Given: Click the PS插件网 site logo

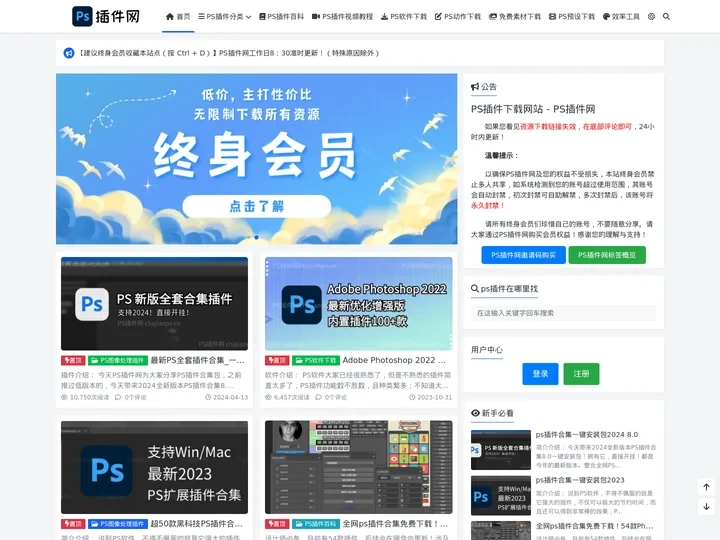Looking at the screenshot, I should 106,17.
